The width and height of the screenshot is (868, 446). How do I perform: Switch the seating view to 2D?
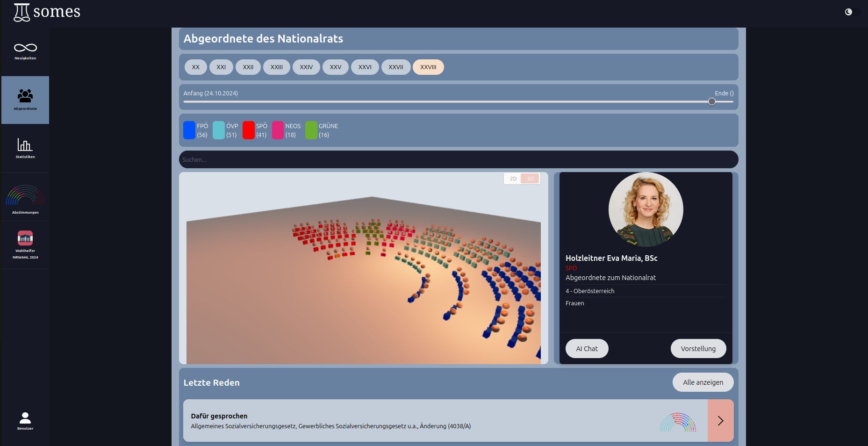(513, 179)
